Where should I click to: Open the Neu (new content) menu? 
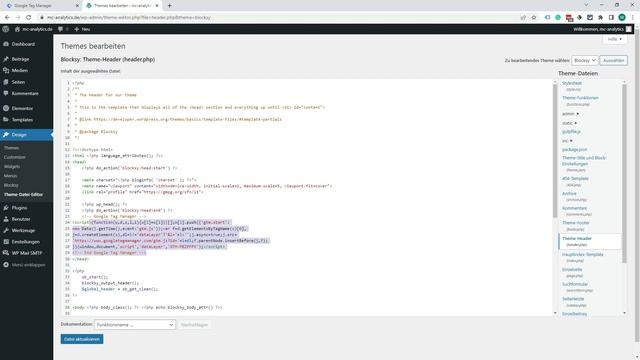tap(82, 29)
